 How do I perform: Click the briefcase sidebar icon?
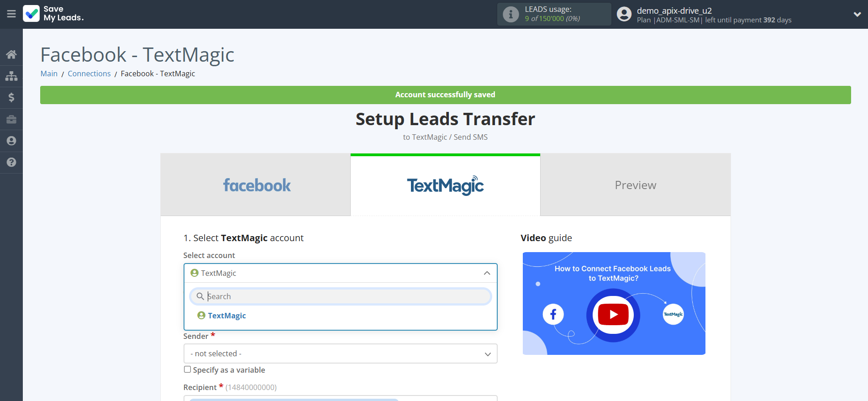click(x=11, y=119)
